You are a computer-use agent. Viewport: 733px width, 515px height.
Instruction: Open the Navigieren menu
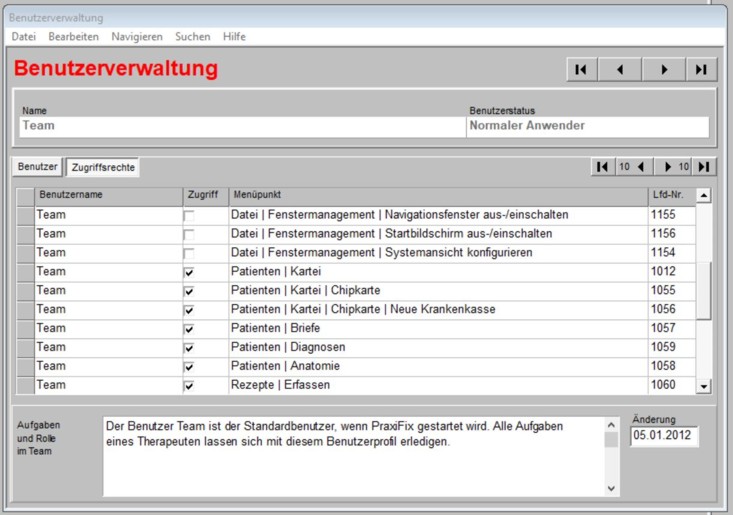137,36
